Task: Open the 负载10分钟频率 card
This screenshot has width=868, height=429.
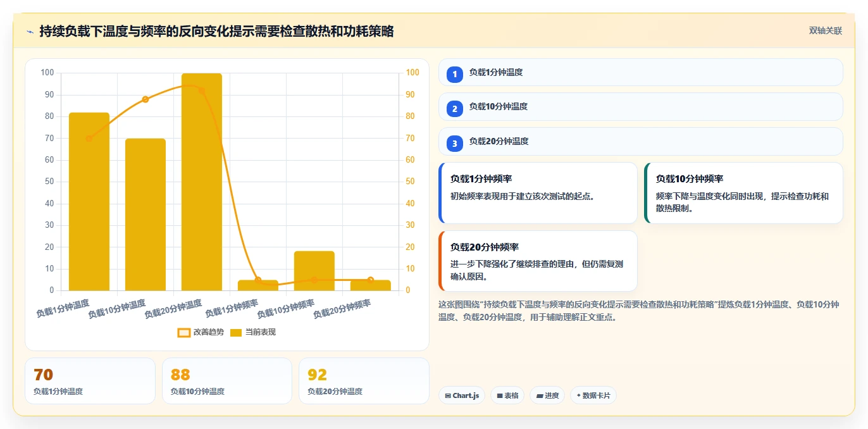Action: click(743, 193)
